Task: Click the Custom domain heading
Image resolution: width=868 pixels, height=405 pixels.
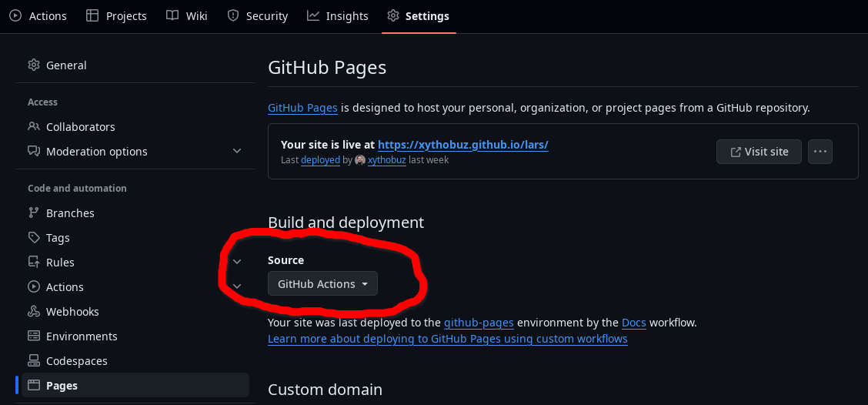Action: [x=325, y=390]
